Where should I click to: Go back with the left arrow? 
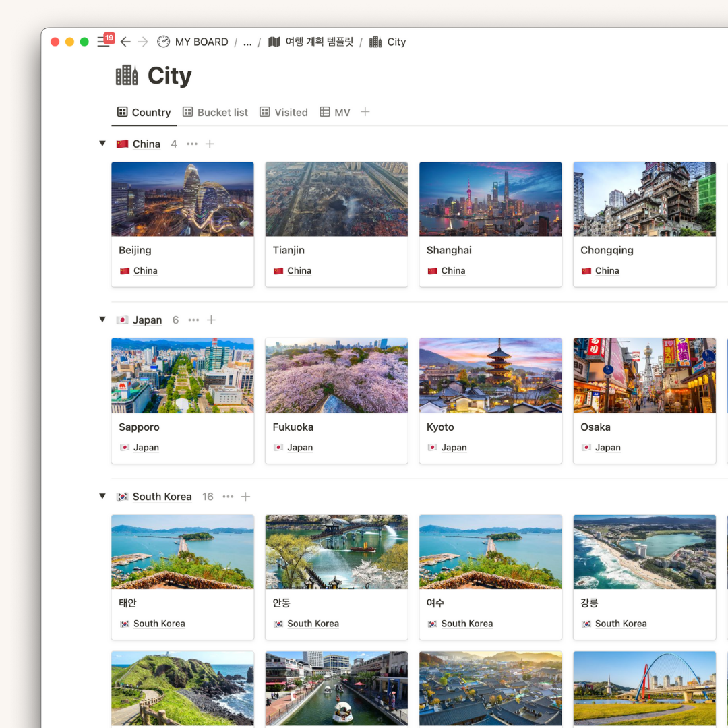(x=125, y=42)
